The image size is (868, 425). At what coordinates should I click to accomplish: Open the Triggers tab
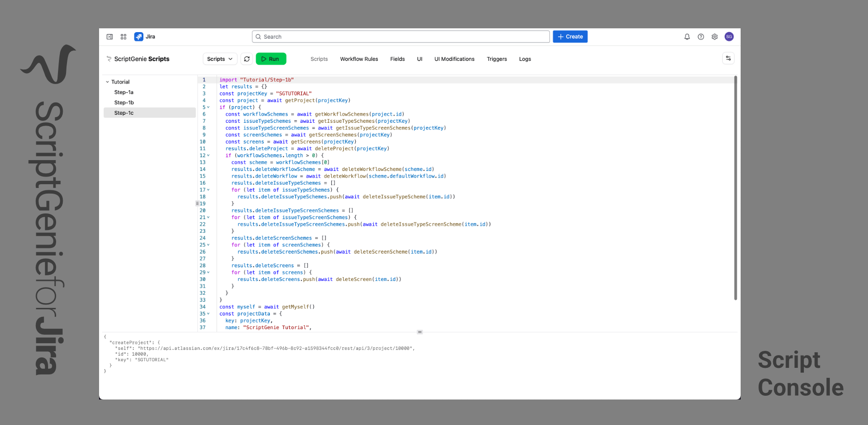point(497,59)
